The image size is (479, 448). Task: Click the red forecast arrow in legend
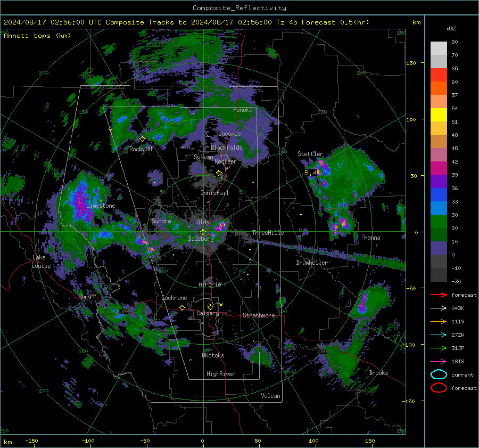point(439,295)
